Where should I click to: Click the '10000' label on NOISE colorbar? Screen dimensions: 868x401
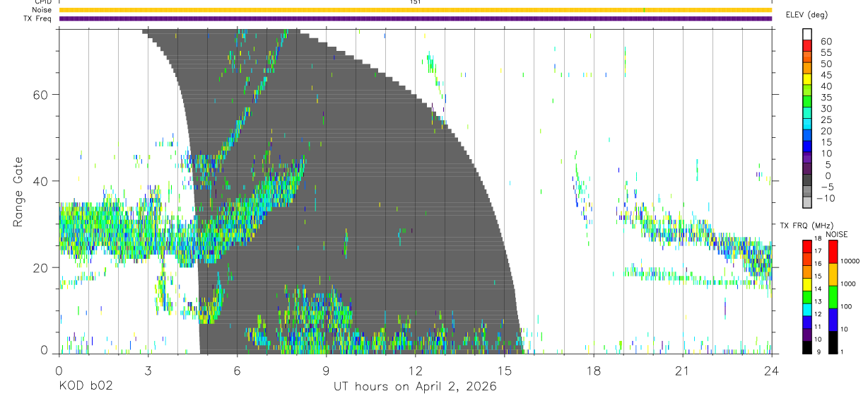tap(850, 261)
